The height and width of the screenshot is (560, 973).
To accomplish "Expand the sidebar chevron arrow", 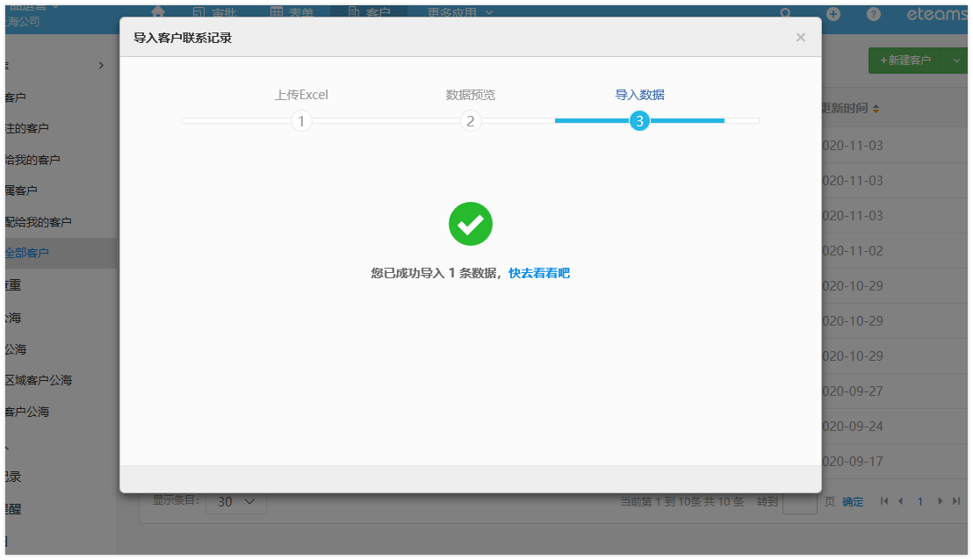I will point(101,65).
